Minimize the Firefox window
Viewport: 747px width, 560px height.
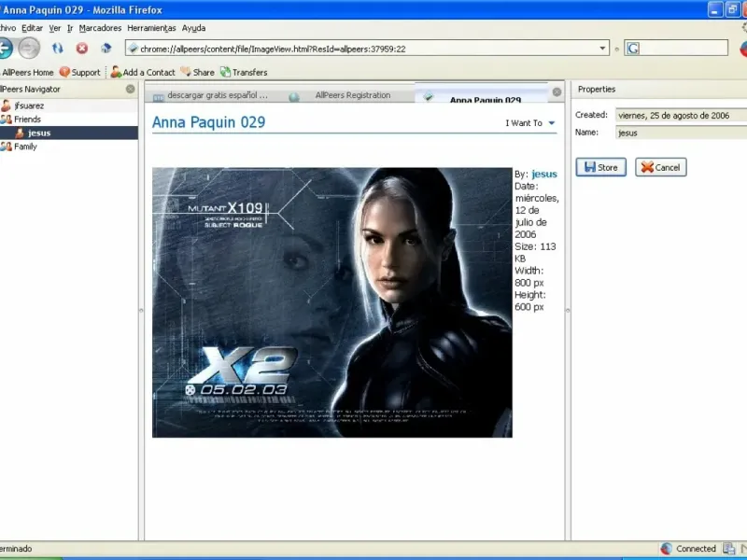click(715, 9)
